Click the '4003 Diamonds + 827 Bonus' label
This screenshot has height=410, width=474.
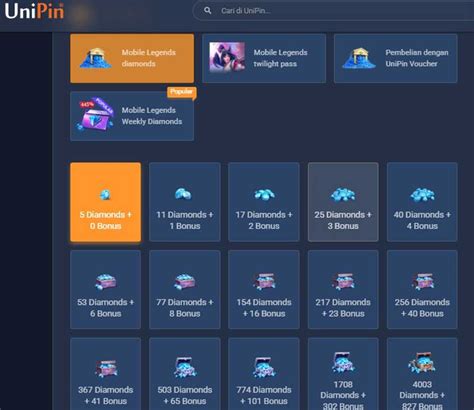[422, 395]
